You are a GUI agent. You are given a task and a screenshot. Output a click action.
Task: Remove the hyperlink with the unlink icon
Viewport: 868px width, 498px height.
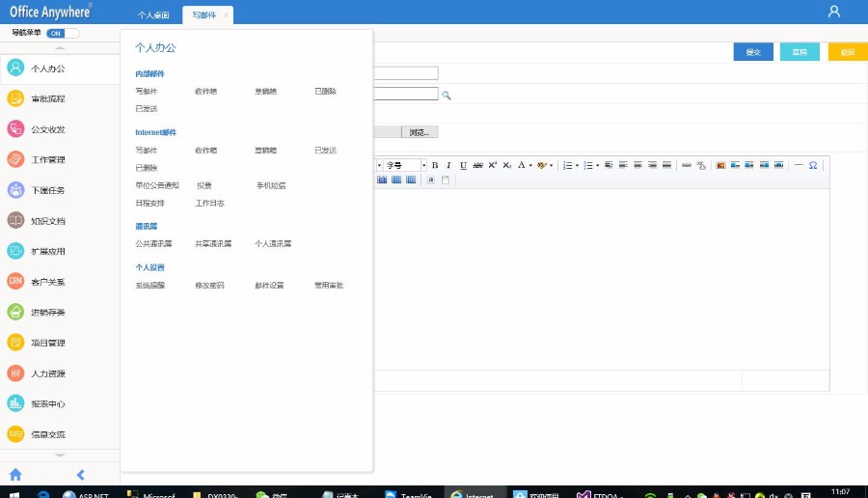click(x=701, y=165)
